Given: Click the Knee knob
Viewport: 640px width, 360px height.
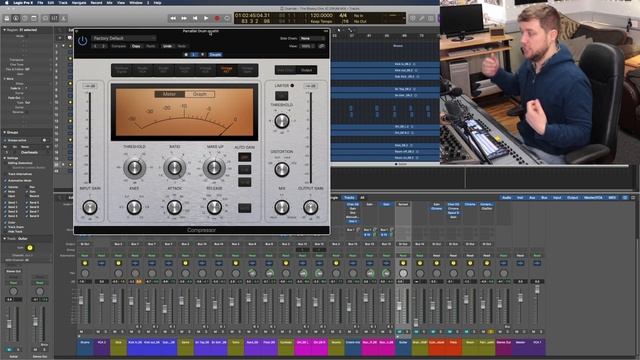Looking at the screenshot, I should click(134, 207).
